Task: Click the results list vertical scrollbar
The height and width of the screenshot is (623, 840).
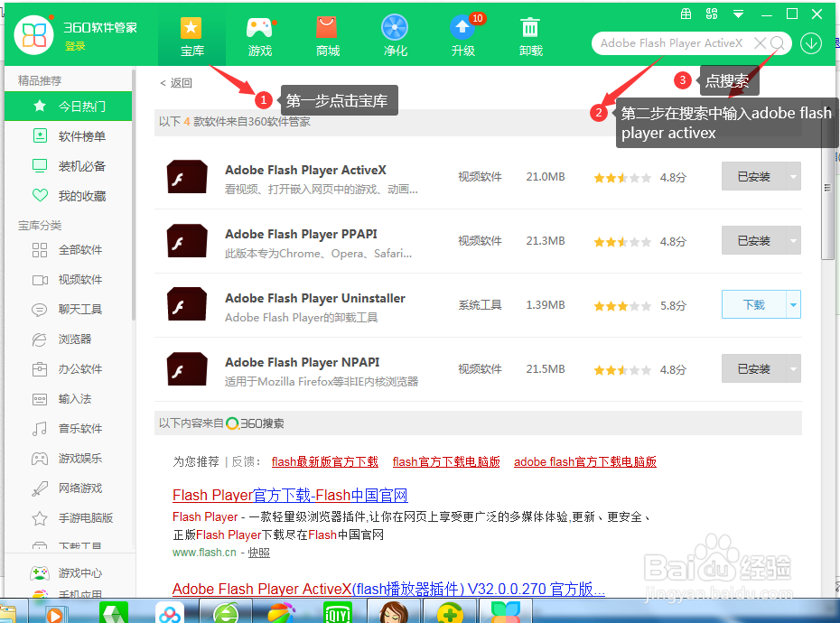Action: click(827, 188)
